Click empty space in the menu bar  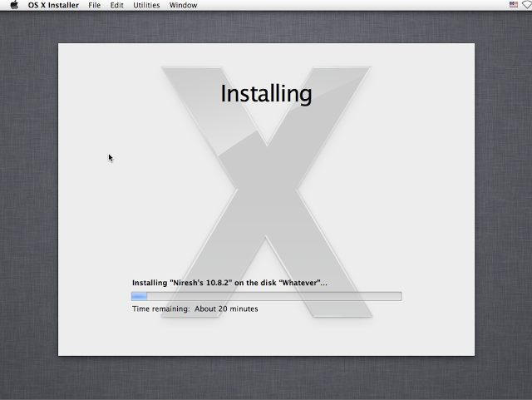click(349, 5)
